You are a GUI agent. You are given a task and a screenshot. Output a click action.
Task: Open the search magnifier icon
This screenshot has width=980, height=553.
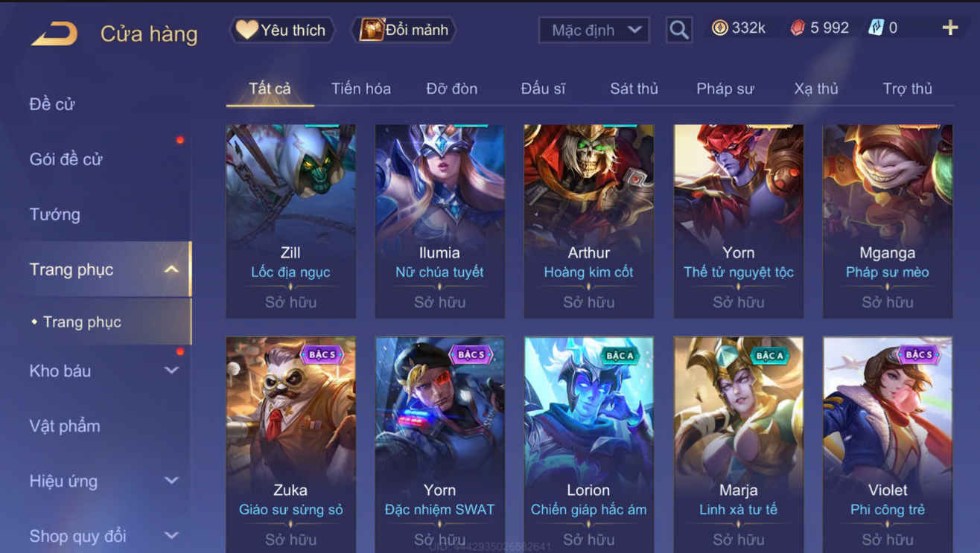[678, 30]
